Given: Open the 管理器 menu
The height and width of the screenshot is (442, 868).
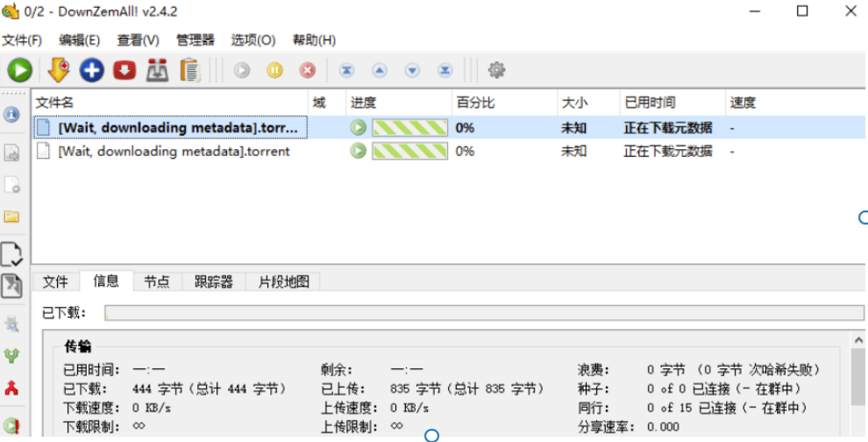Looking at the screenshot, I should pyautogui.click(x=196, y=39).
